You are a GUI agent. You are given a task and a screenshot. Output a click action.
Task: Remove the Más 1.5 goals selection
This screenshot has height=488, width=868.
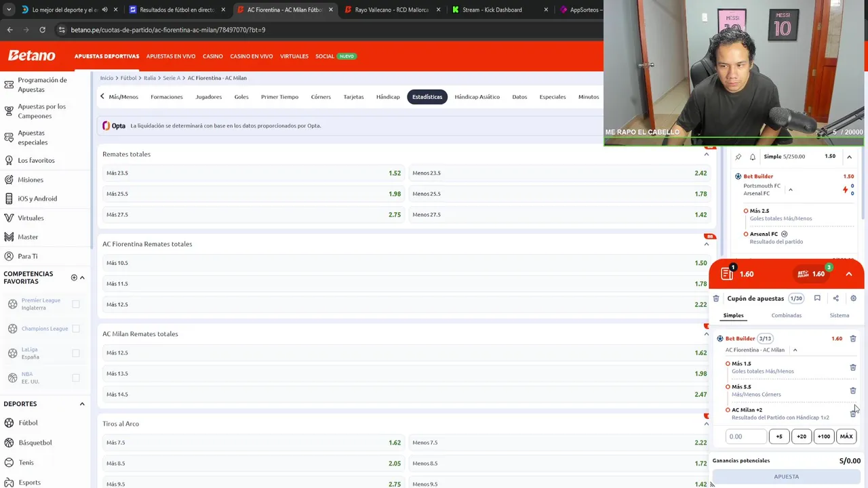853,367
